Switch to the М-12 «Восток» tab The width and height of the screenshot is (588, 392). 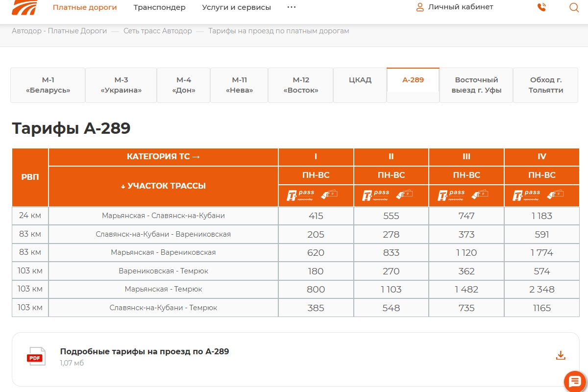pyautogui.click(x=301, y=85)
